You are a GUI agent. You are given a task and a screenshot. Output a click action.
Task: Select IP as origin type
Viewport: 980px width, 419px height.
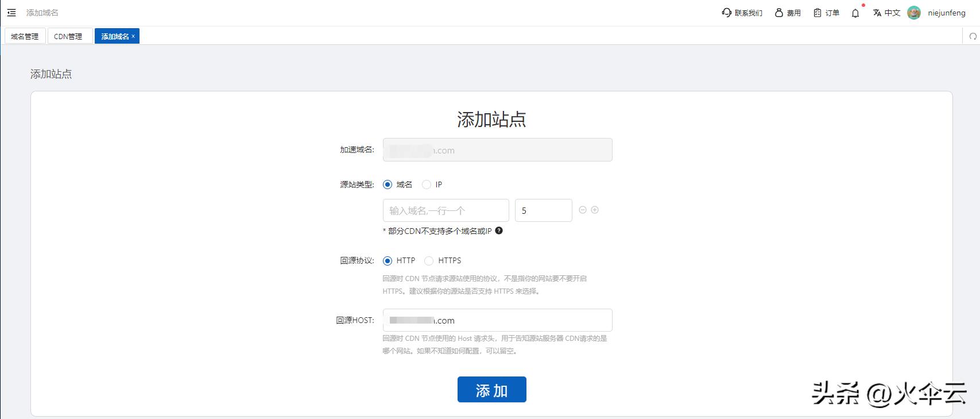coord(427,184)
